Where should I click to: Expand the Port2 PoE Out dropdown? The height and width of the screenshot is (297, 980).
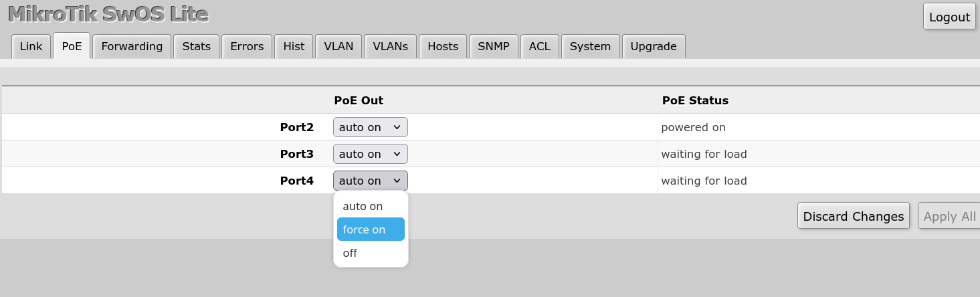(x=370, y=127)
